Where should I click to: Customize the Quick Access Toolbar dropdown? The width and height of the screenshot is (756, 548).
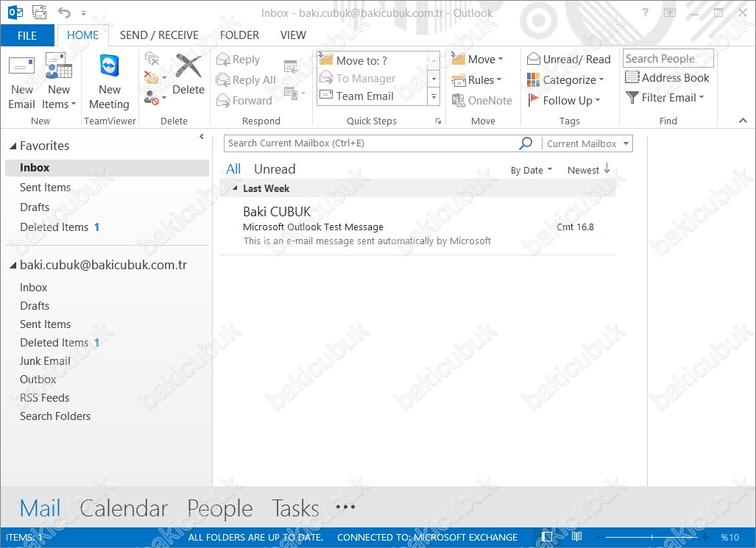tap(83, 13)
